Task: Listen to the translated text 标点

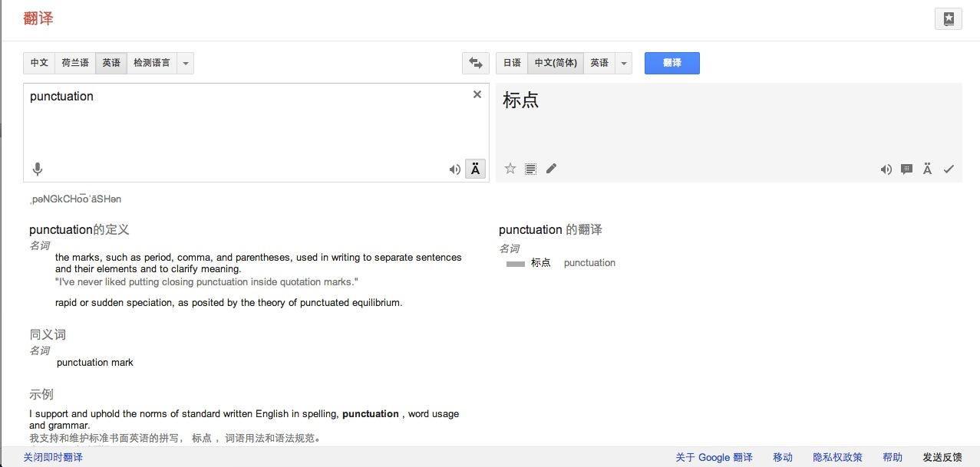Action: pyautogui.click(x=886, y=169)
